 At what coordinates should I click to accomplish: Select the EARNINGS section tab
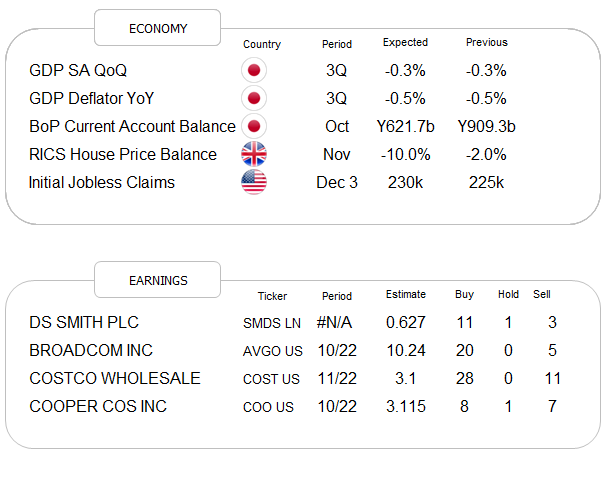coord(158,280)
